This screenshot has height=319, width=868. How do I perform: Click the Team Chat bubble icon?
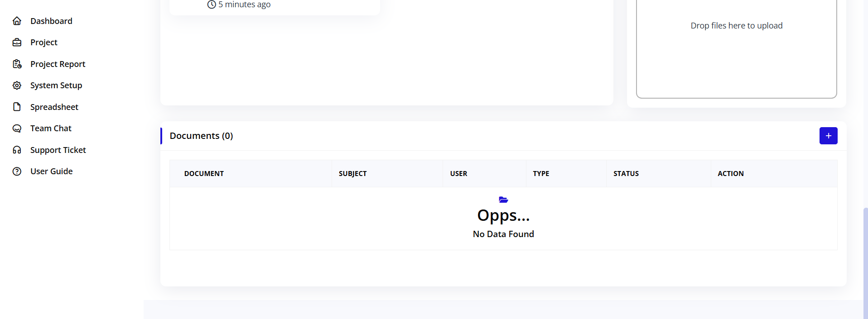(17, 129)
